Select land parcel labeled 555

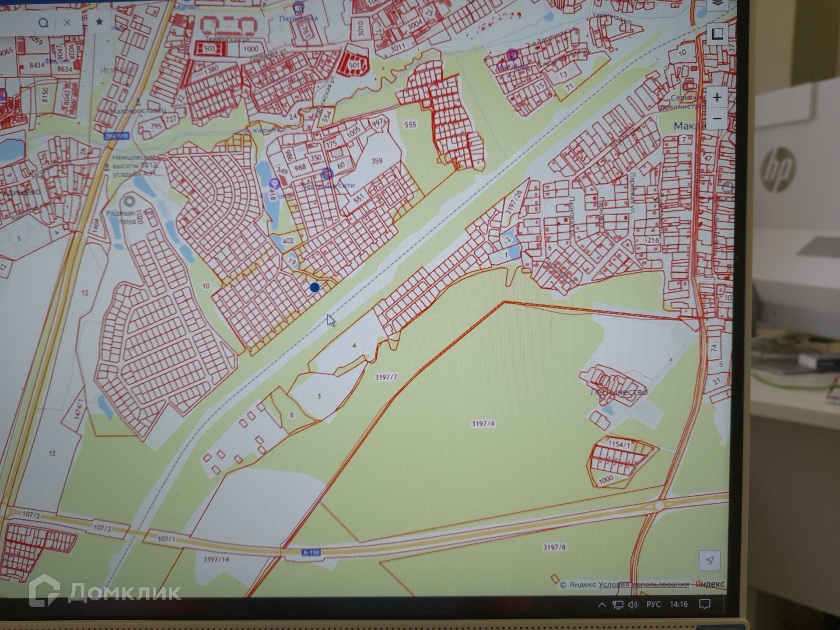[410, 125]
